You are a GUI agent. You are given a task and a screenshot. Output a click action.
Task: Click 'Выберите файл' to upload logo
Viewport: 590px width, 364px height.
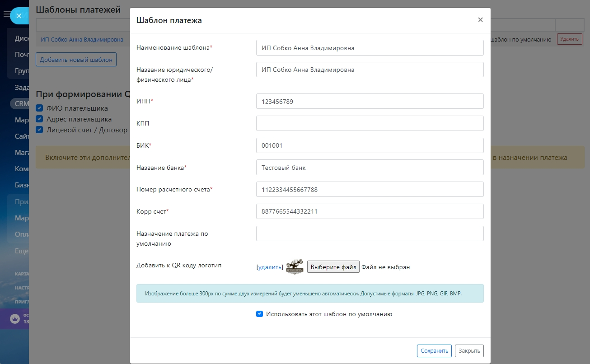pos(333,267)
